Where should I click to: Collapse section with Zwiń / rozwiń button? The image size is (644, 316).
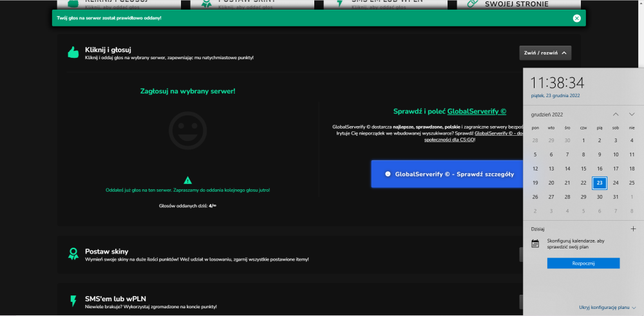click(545, 53)
